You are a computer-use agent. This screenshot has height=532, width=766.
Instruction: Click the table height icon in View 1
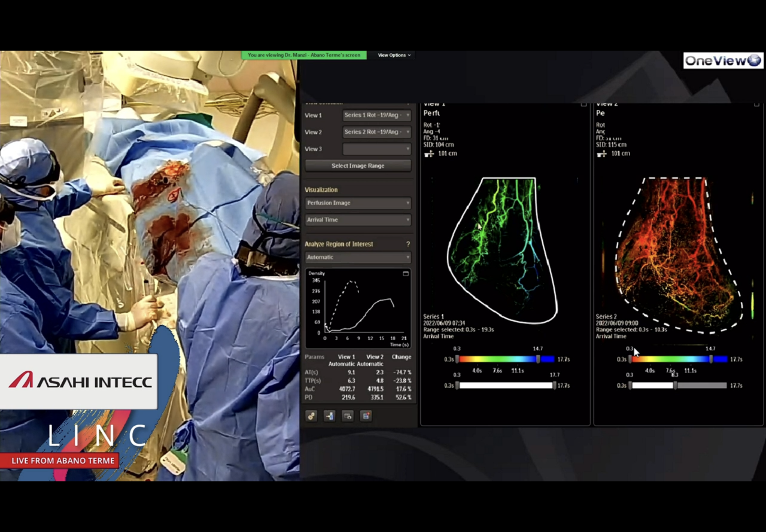[429, 154]
